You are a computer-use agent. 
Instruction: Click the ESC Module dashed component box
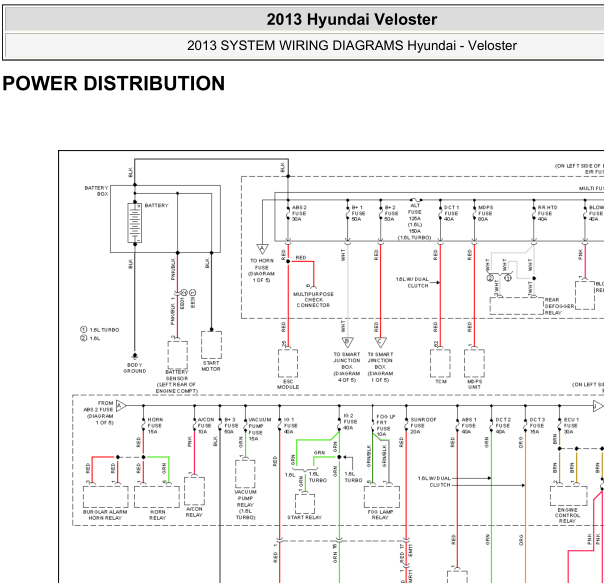click(288, 363)
